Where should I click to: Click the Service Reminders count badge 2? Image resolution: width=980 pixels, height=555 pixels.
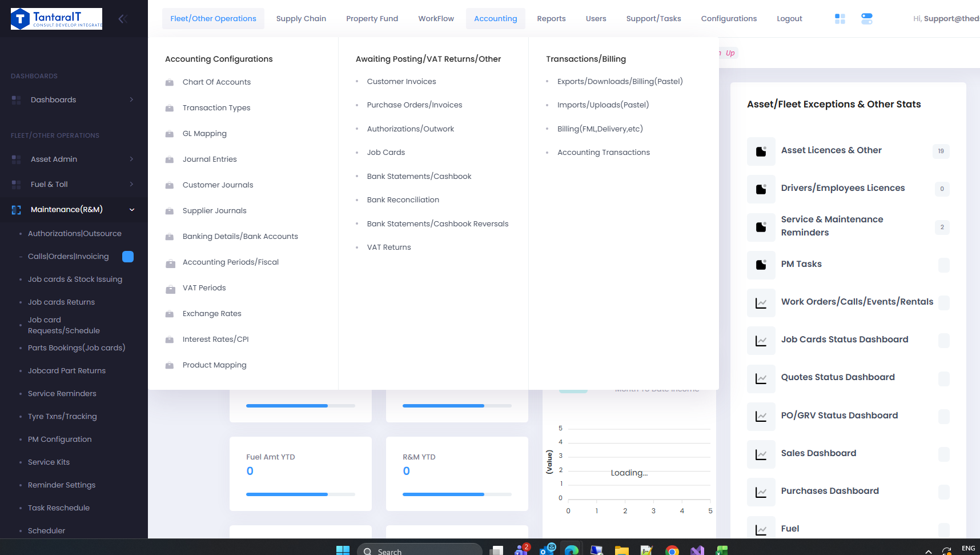[x=942, y=227]
